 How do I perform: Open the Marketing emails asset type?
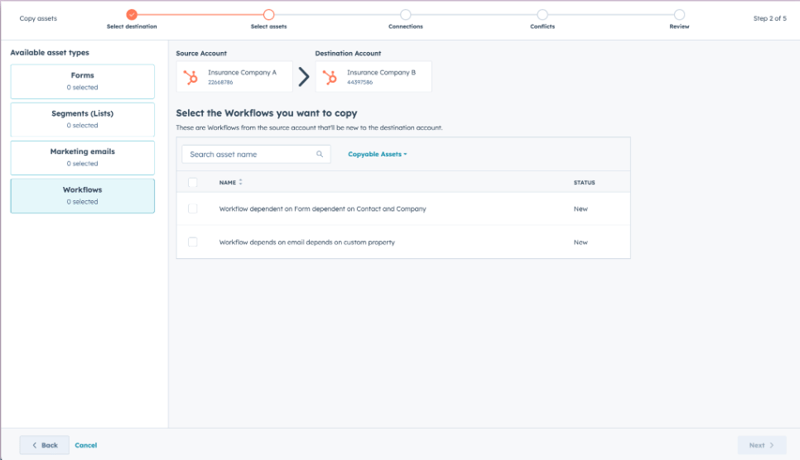coord(83,157)
